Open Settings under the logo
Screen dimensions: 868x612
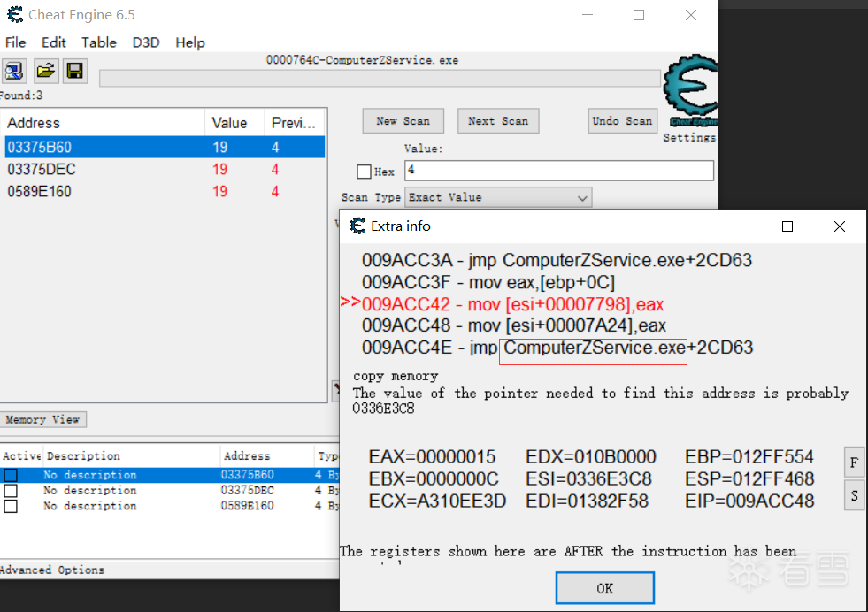pos(689,137)
